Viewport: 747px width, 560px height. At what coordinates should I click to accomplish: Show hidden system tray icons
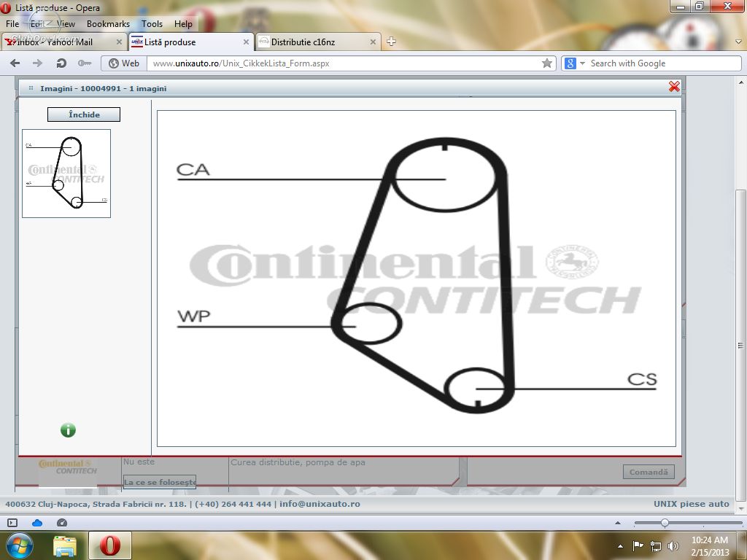pos(620,546)
